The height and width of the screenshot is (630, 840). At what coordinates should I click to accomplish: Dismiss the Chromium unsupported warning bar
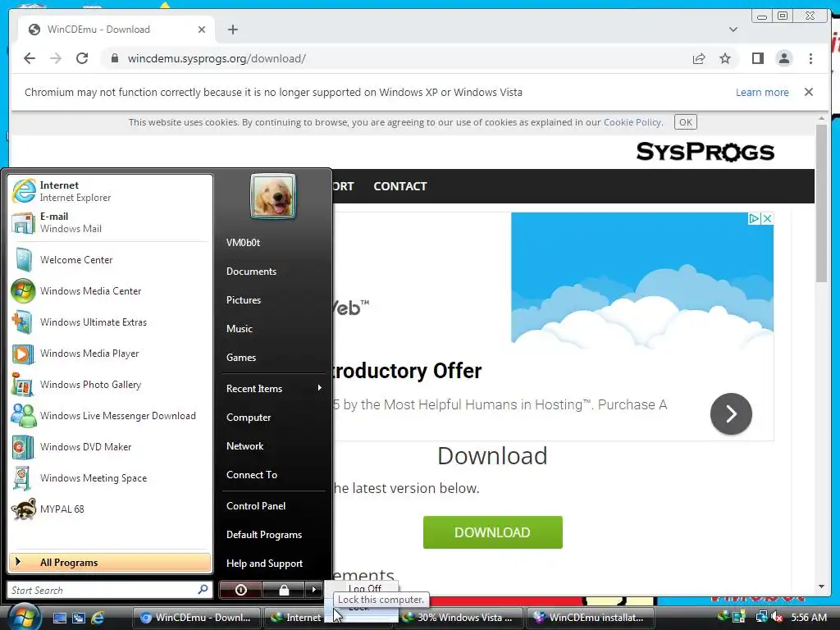(x=808, y=92)
